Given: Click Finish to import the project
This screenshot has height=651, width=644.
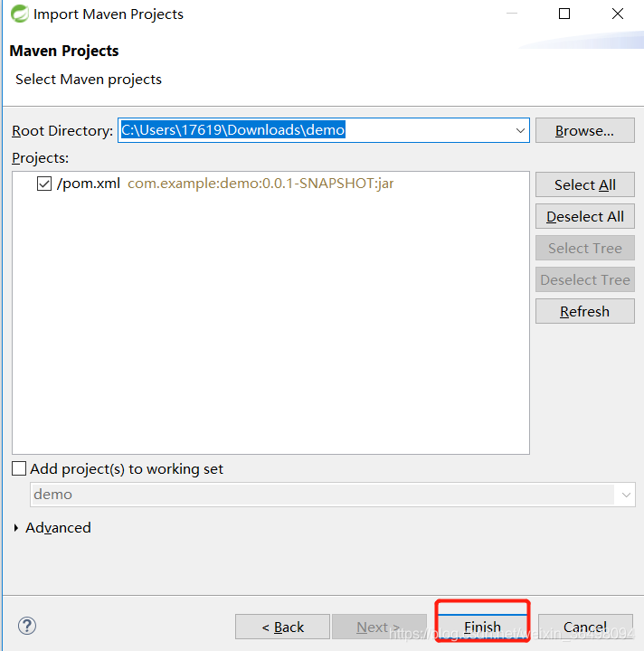Looking at the screenshot, I should pyautogui.click(x=482, y=627).
